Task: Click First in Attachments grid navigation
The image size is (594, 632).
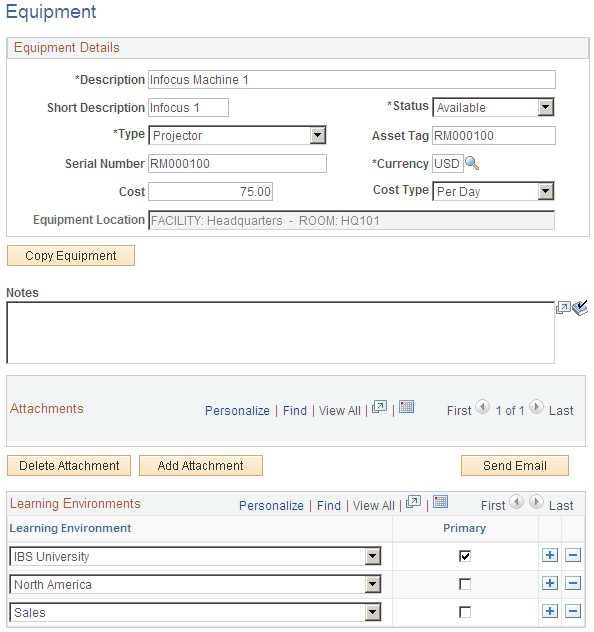Action: point(459,410)
